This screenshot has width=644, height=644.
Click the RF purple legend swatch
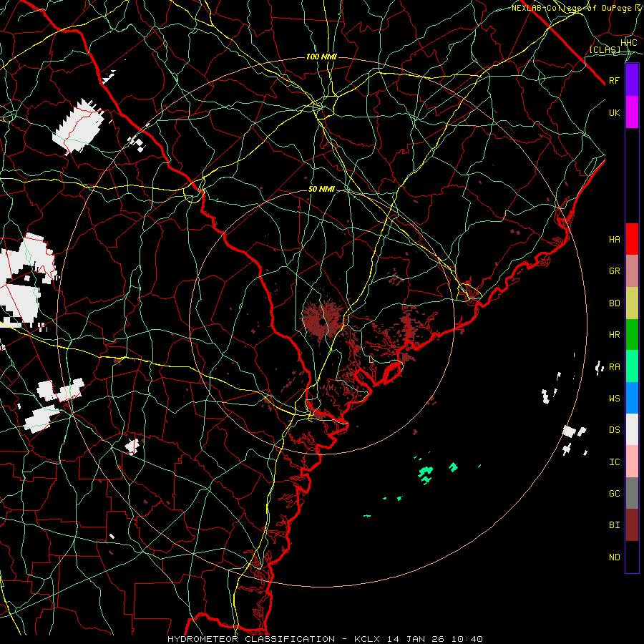pos(632,80)
